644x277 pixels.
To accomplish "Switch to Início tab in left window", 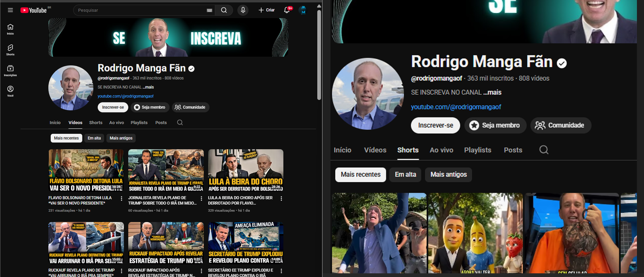I will [55, 123].
